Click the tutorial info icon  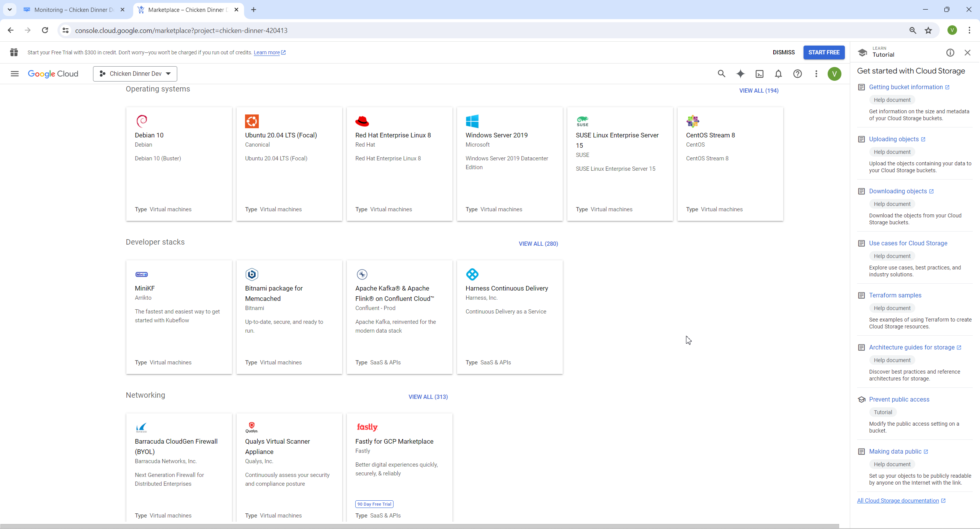[950, 53]
